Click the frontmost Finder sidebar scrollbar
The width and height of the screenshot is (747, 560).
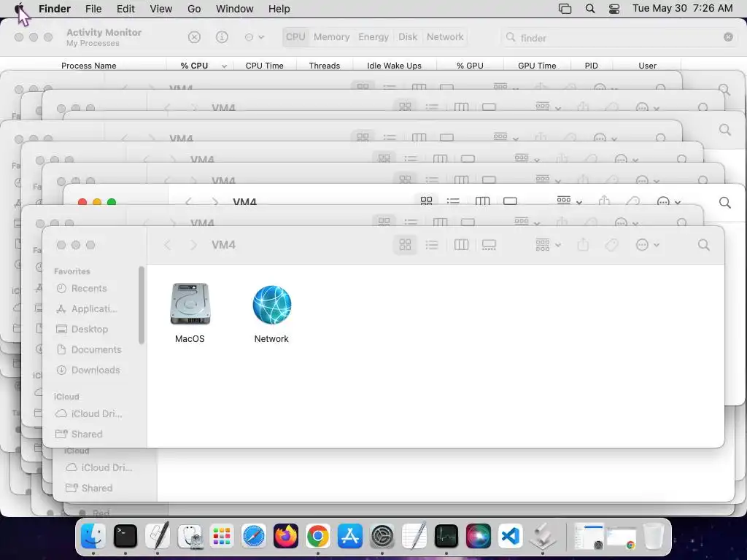coord(141,306)
